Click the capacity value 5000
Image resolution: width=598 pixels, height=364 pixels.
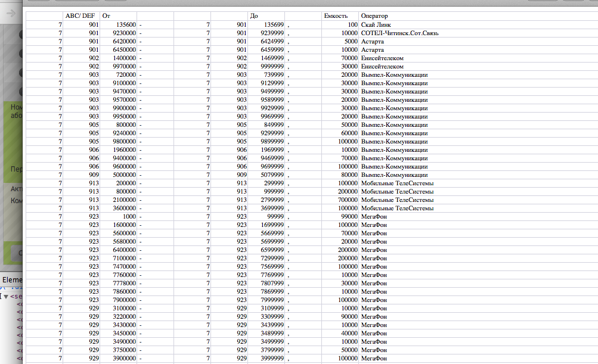pyautogui.click(x=351, y=42)
